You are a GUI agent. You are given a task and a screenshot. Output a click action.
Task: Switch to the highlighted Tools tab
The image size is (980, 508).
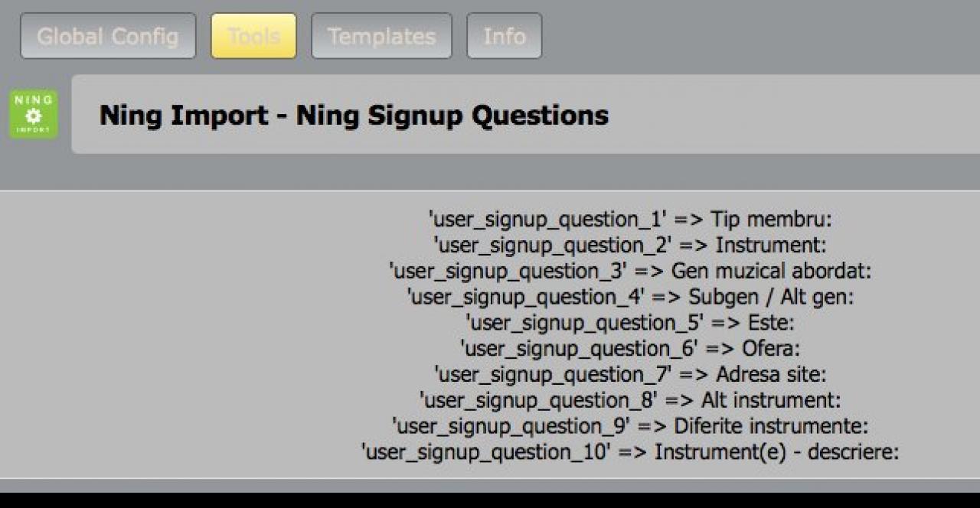pyautogui.click(x=253, y=36)
